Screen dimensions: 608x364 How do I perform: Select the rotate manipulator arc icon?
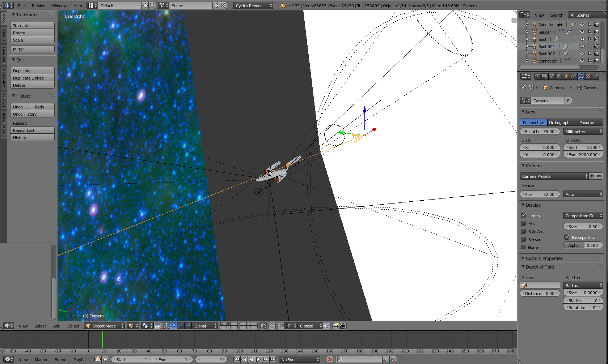tap(181, 326)
